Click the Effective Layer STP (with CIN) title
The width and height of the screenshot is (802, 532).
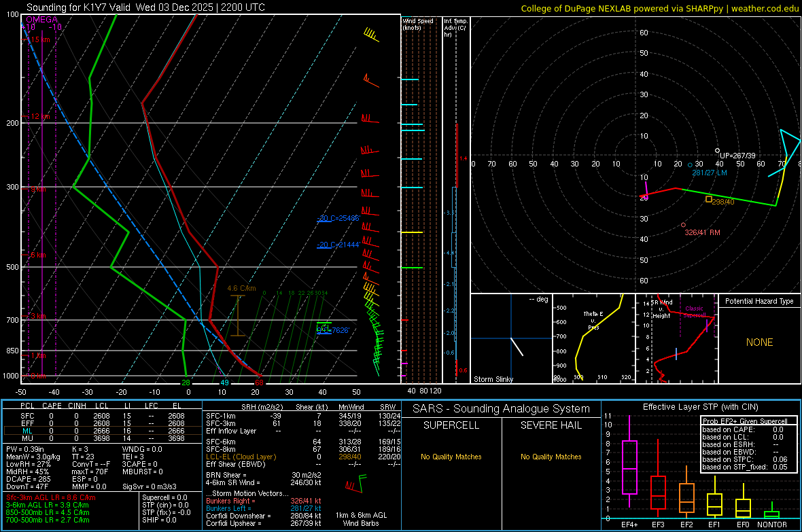[x=700, y=407]
